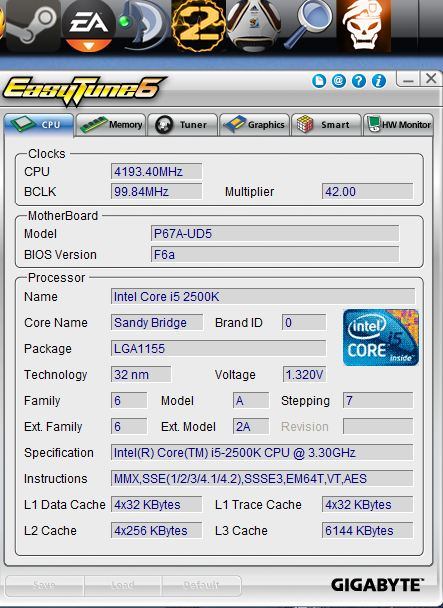
Task: Click the magnifying glass dock icon
Action: [x=308, y=24]
